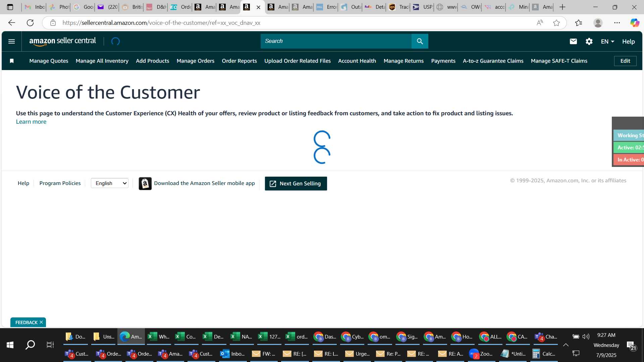Viewport: 644px width, 362px height.
Task: Switch to the USPS tab
Action: [x=422, y=7]
